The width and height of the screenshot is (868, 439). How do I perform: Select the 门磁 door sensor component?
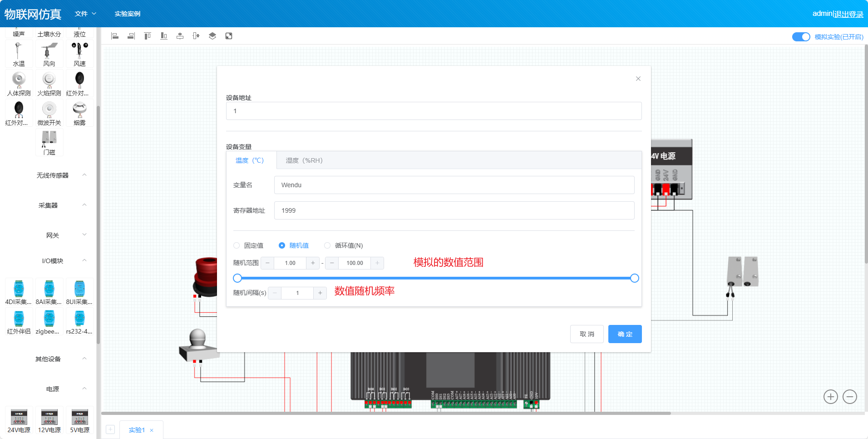tap(49, 142)
